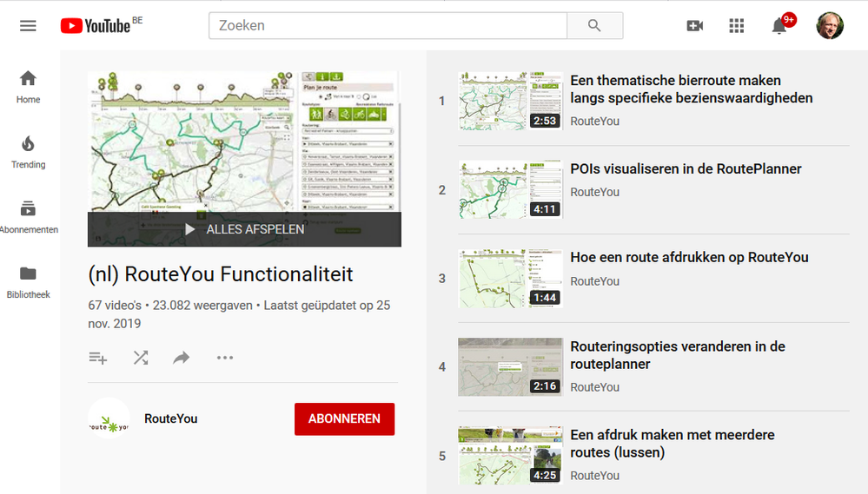Open the account avatar menu
The width and height of the screenshot is (868, 494).
coord(830,25)
